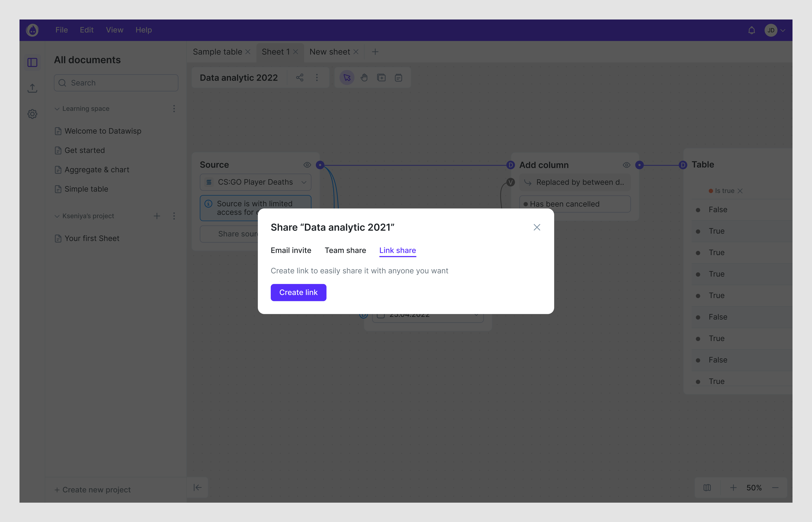The height and width of the screenshot is (522, 812).
Task: Click the V connector on Add column
Action: tap(510, 182)
